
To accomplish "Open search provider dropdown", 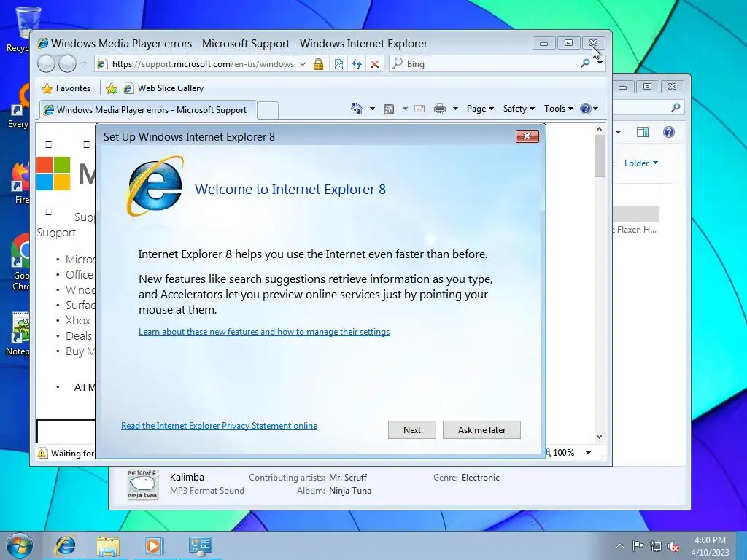I will [x=600, y=63].
